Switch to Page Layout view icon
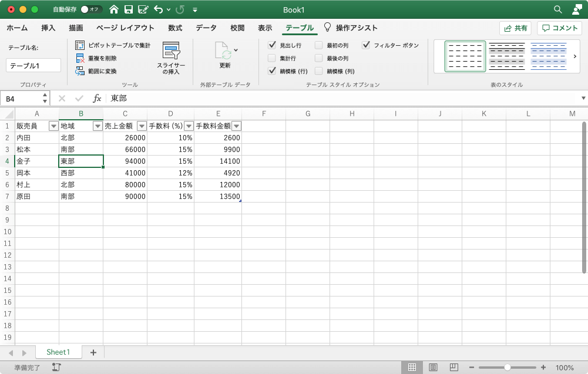 click(x=433, y=368)
